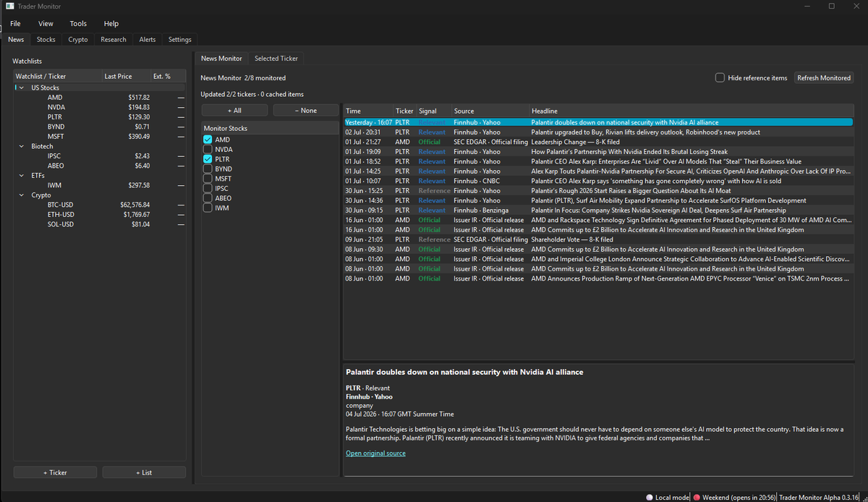Switch to the Stocks tab

pyautogui.click(x=46, y=40)
